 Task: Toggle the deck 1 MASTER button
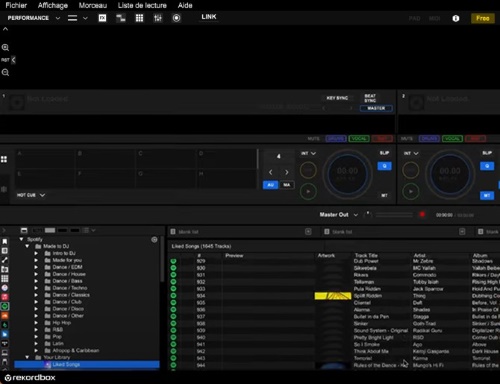(x=376, y=108)
